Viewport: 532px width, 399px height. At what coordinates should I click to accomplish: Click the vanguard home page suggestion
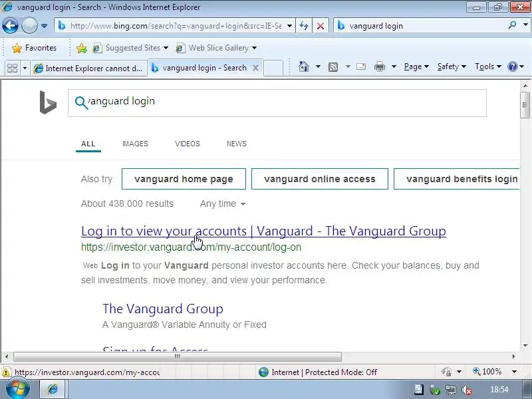184,179
